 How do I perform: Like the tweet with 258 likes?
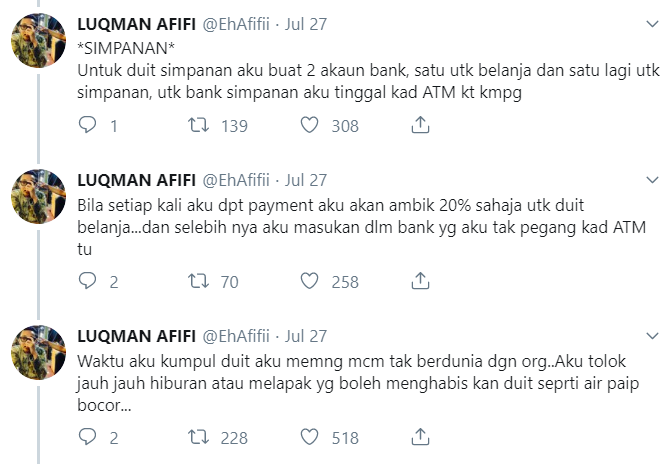coord(309,281)
